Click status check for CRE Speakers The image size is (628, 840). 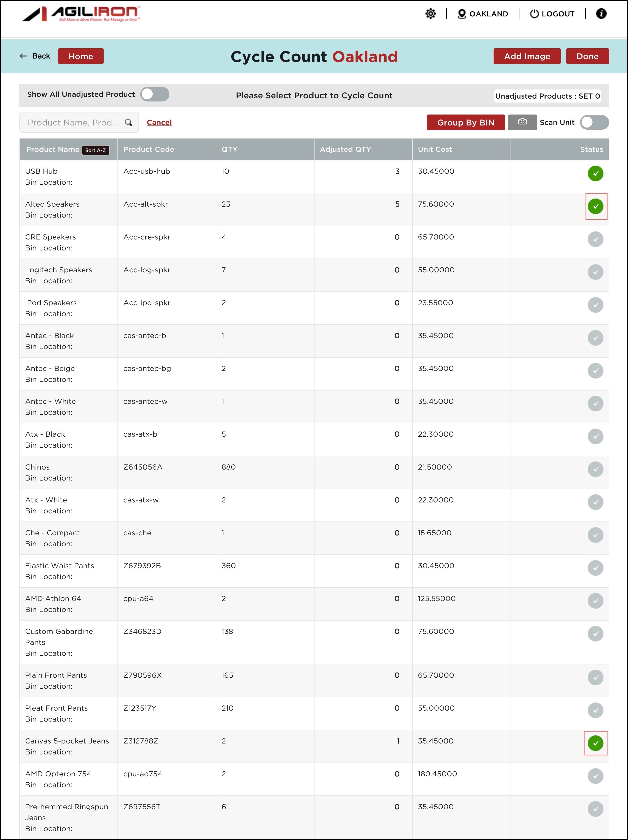click(595, 239)
